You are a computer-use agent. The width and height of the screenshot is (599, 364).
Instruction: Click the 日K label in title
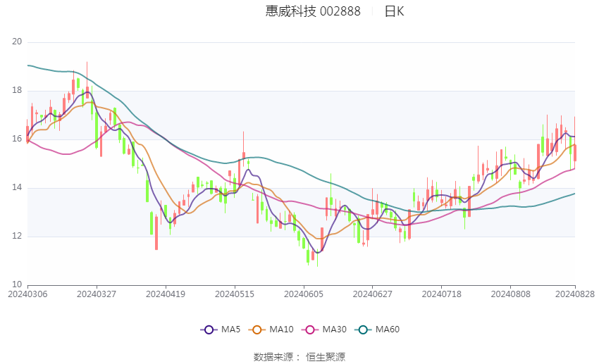[x=394, y=11]
